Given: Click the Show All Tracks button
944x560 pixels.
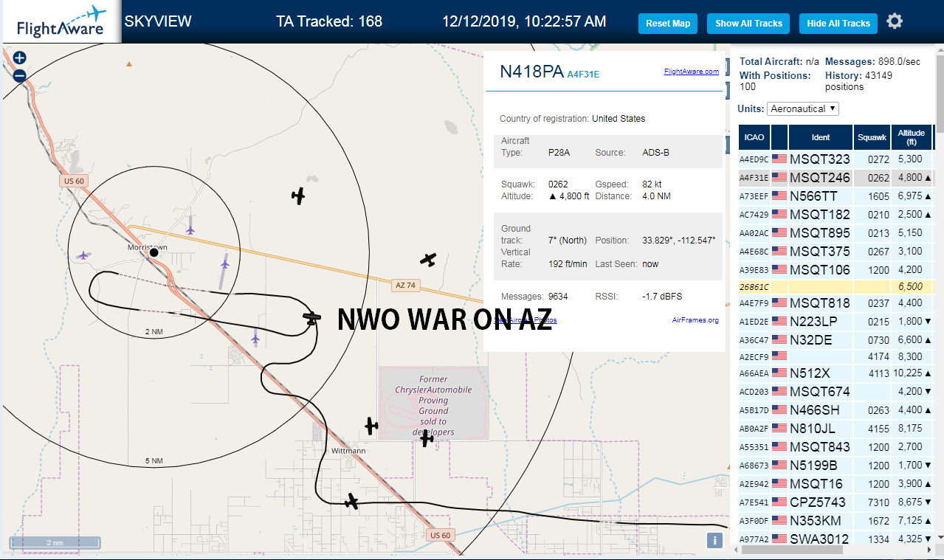Looking at the screenshot, I should (x=748, y=24).
